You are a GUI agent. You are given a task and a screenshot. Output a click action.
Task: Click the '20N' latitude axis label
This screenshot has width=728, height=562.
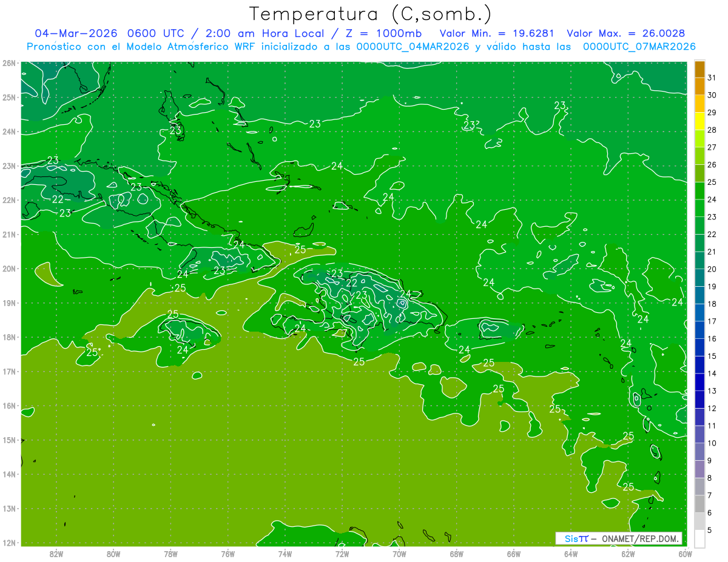click(x=8, y=269)
